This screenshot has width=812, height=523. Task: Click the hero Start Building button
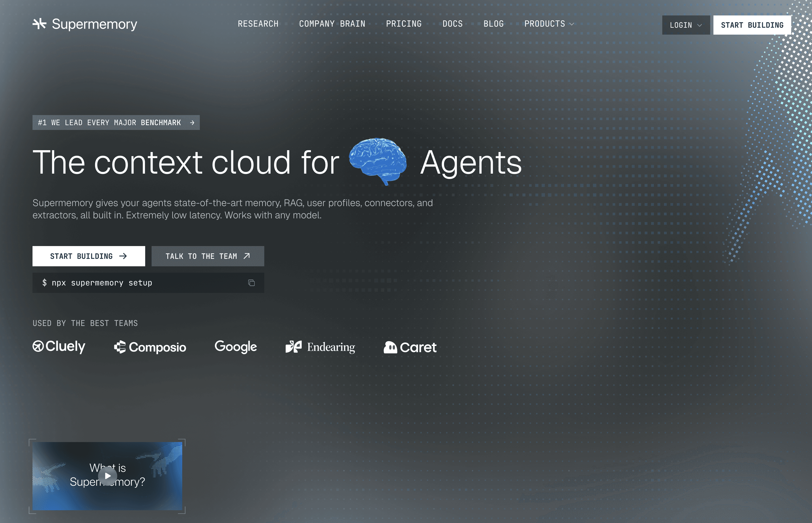(89, 256)
